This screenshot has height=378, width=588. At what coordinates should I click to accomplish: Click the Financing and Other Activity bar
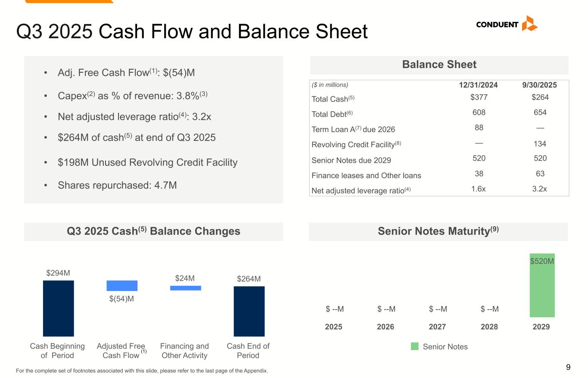[x=185, y=288]
